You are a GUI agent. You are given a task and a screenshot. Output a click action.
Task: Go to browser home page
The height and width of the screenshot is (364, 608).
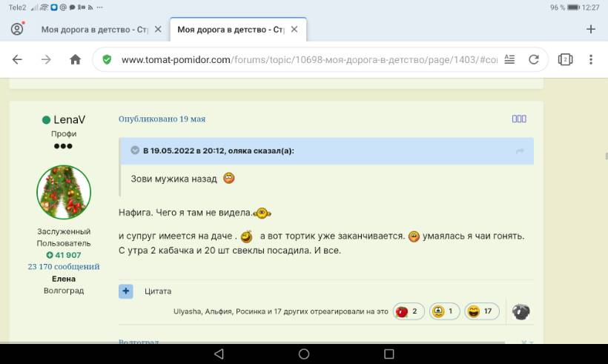75,60
